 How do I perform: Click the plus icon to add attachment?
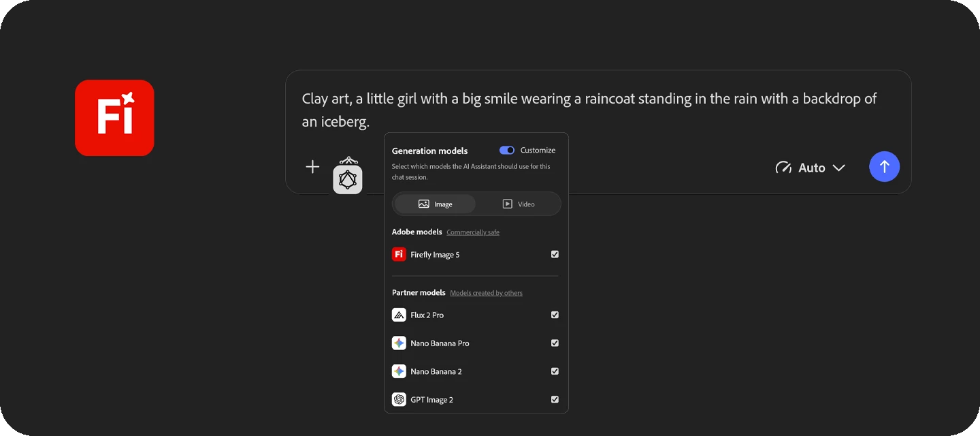[x=312, y=167]
